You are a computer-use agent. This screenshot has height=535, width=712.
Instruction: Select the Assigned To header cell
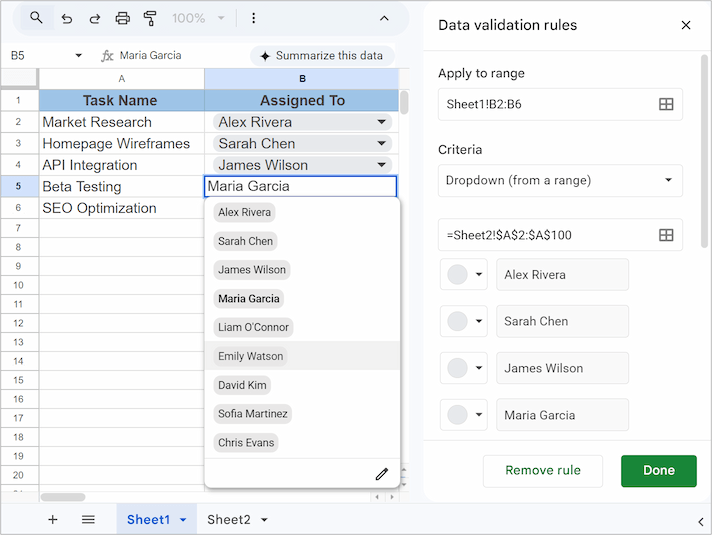pyautogui.click(x=302, y=100)
